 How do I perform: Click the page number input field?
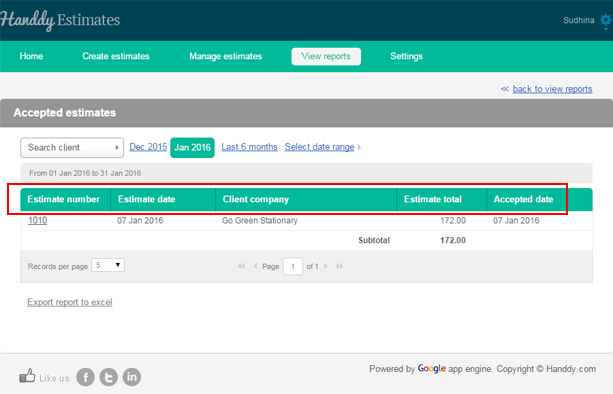[x=293, y=266]
